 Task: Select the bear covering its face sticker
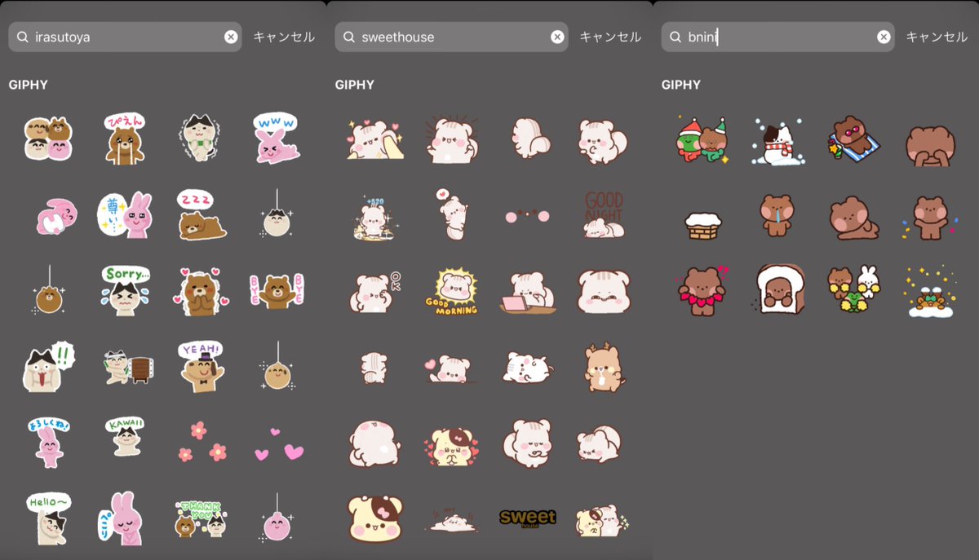click(930, 145)
